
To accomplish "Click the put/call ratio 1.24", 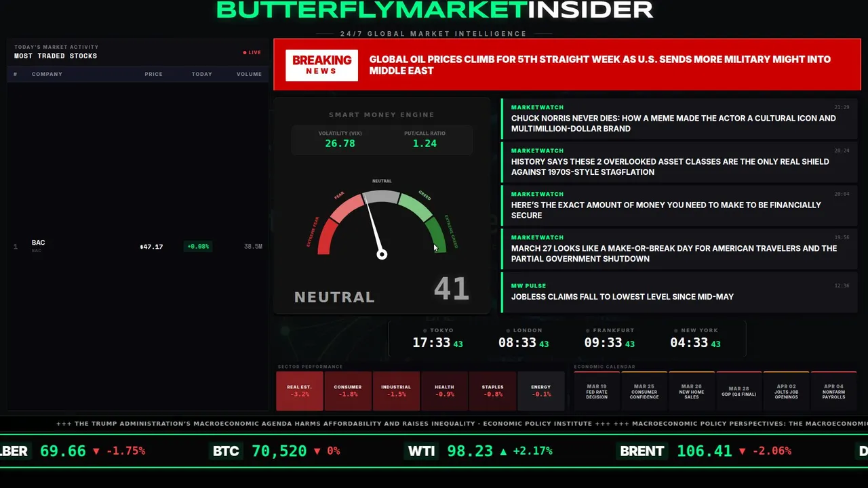I will pyautogui.click(x=425, y=144).
